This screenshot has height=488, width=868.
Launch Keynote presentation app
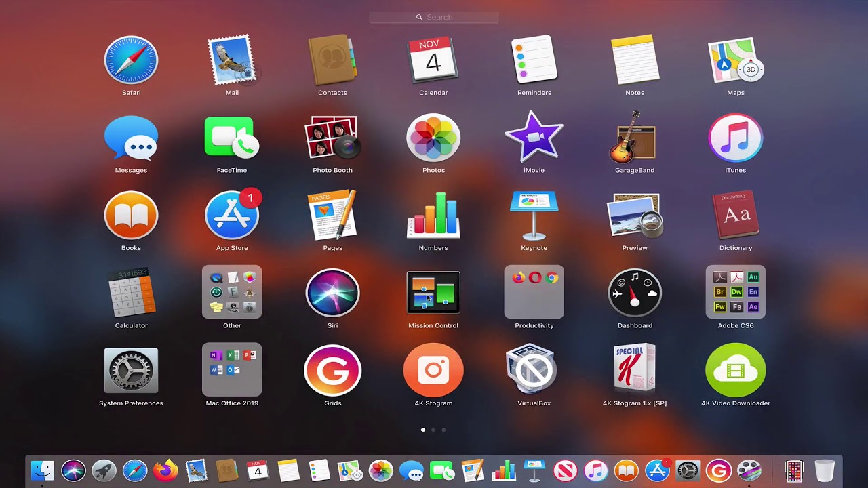[x=534, y=216]
